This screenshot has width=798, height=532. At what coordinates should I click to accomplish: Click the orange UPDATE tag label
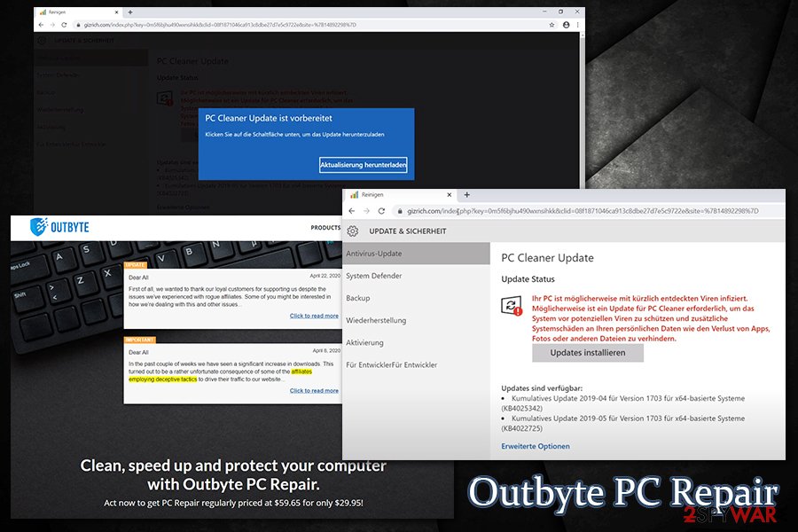tap(135, 265)
